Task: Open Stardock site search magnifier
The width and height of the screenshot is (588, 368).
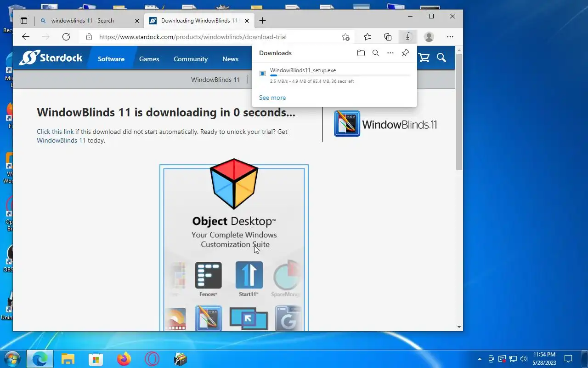Action: (441, 57)
